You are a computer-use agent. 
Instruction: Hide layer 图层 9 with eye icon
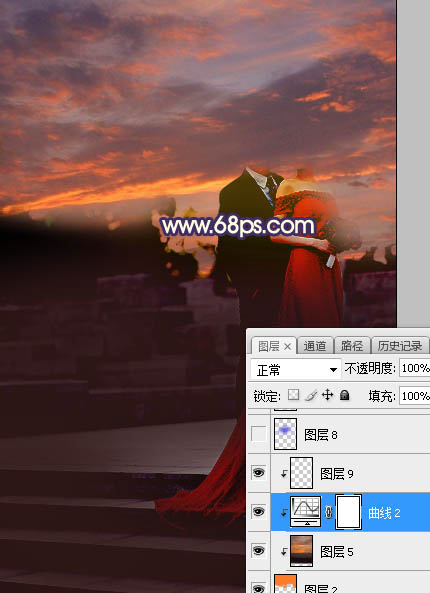259,473
